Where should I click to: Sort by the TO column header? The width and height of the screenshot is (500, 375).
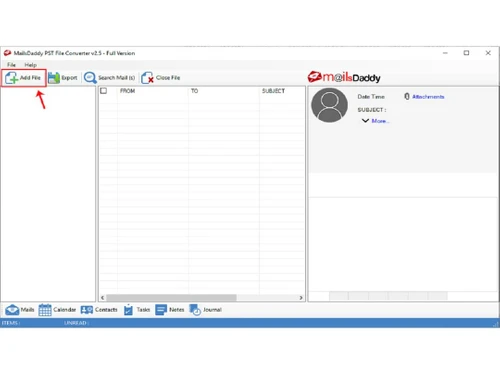[194, 91]
